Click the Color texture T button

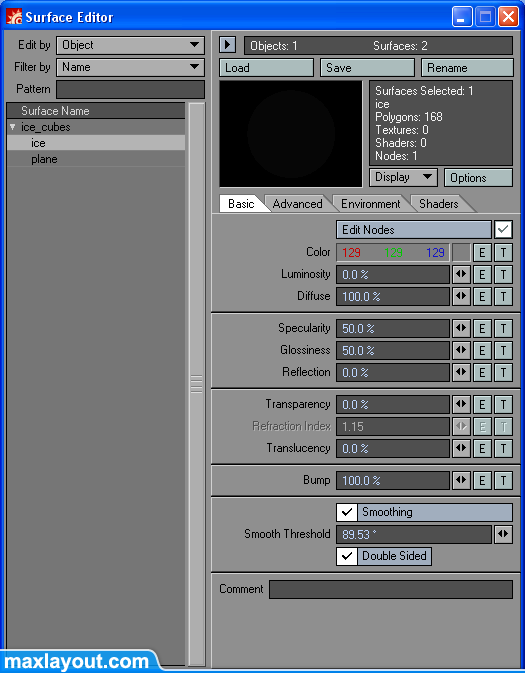click(x=504, y=253)
